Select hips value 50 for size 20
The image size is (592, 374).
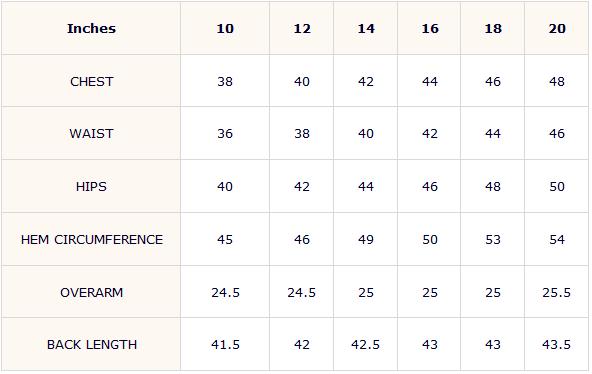557,186
